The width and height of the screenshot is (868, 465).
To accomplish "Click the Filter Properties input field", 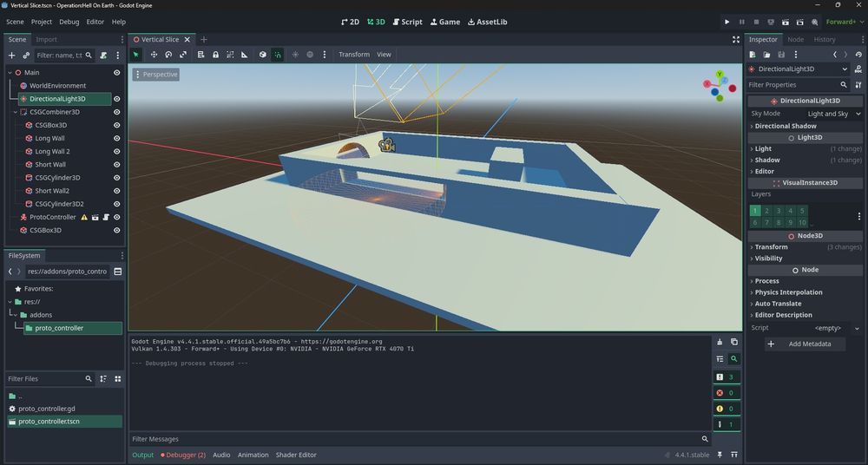I will (x=797, y=85).
